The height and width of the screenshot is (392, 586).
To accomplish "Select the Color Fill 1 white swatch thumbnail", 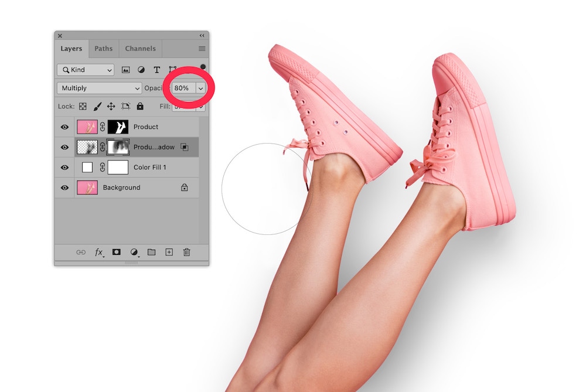I will [87, 168].
